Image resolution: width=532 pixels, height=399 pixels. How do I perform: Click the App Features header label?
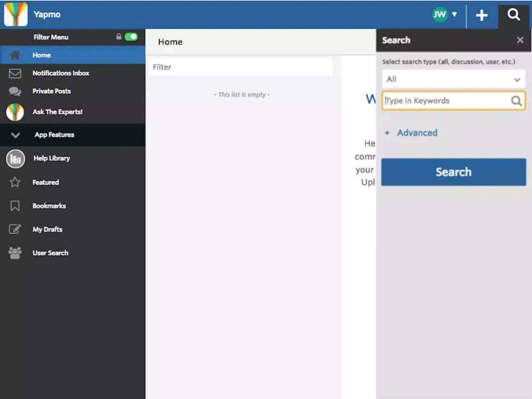(x=54, y=135)
